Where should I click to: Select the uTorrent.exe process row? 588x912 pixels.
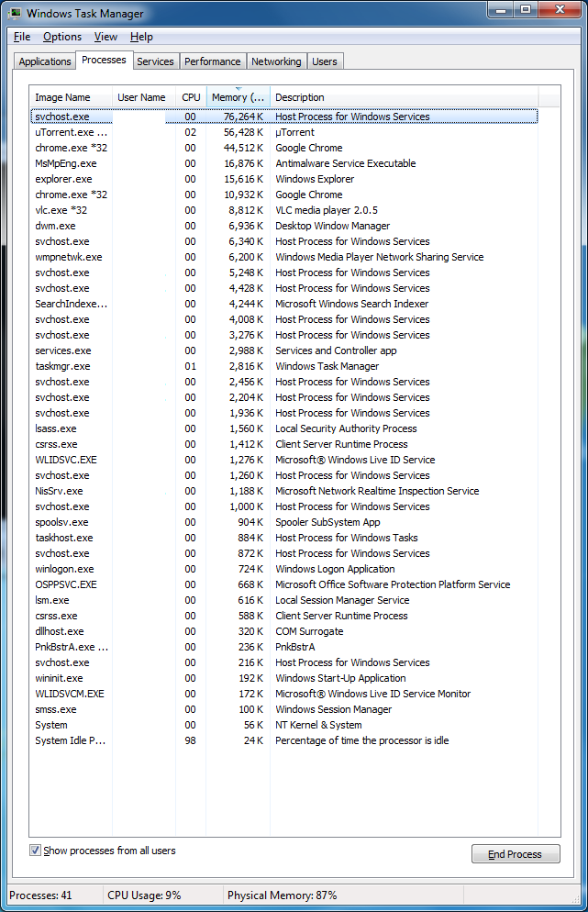[283, 132]
